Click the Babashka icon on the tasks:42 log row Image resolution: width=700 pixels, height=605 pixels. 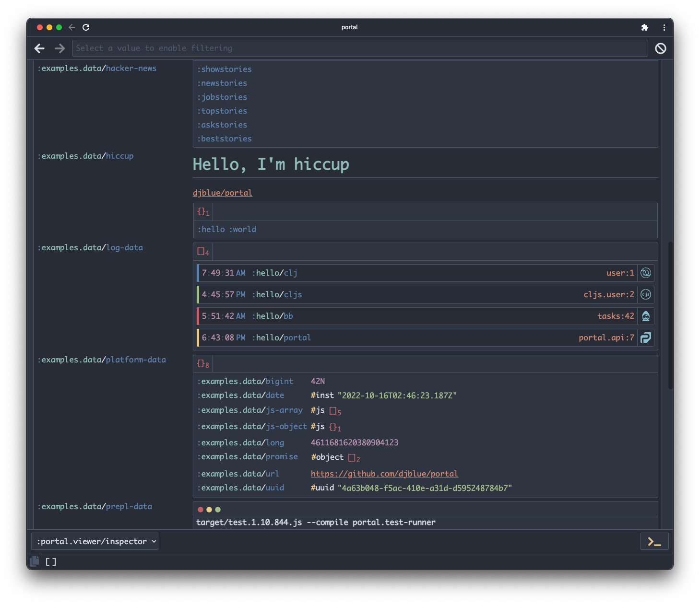[645, 316]
